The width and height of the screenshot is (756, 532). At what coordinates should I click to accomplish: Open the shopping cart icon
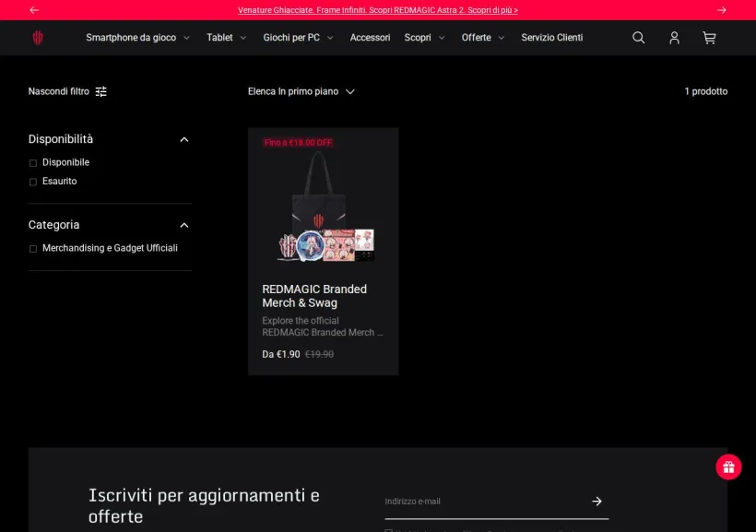click(709, 38)
